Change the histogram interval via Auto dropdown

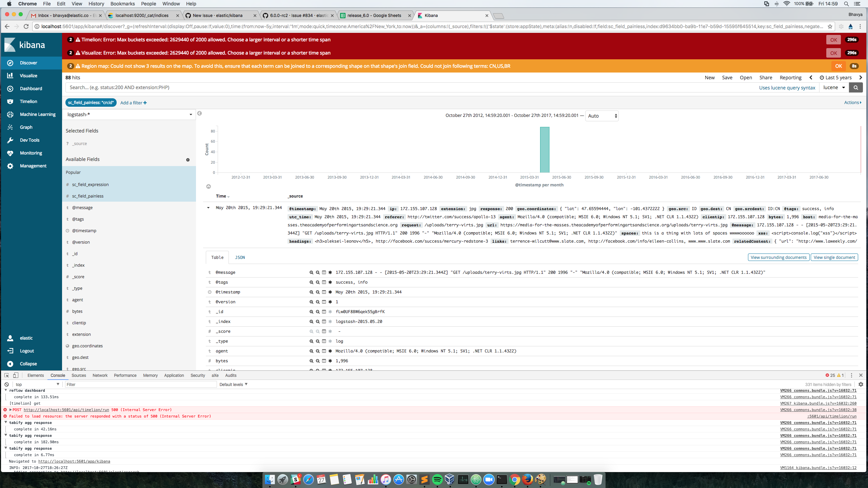coord(601,116)
